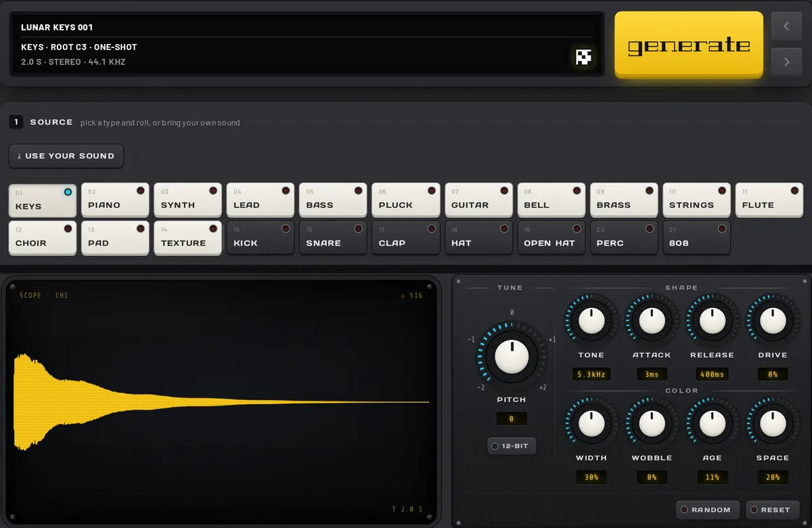This screenshot has height=528, width=812.
Task: Click the +2 pitch scale mark
Action: pyautogui.click(x=543, y=387)
